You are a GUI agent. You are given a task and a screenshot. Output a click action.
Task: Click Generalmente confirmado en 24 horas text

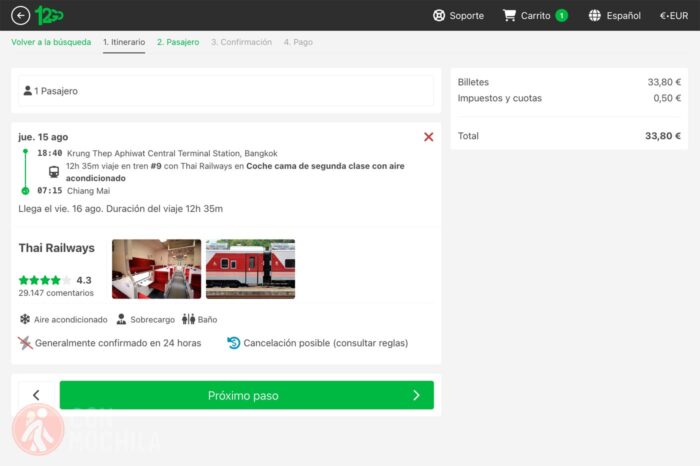[118, 343]
